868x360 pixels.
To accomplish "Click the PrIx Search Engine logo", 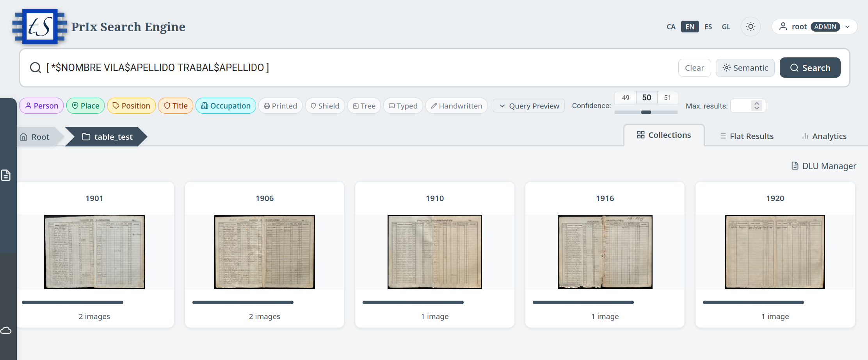I will click(x=39, y=27).
